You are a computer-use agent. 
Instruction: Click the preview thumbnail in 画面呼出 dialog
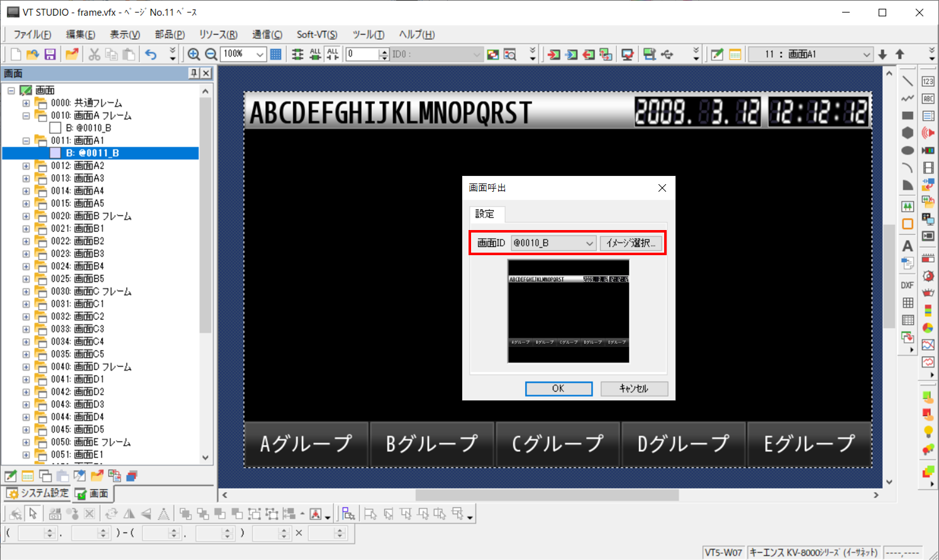point(568,311)
